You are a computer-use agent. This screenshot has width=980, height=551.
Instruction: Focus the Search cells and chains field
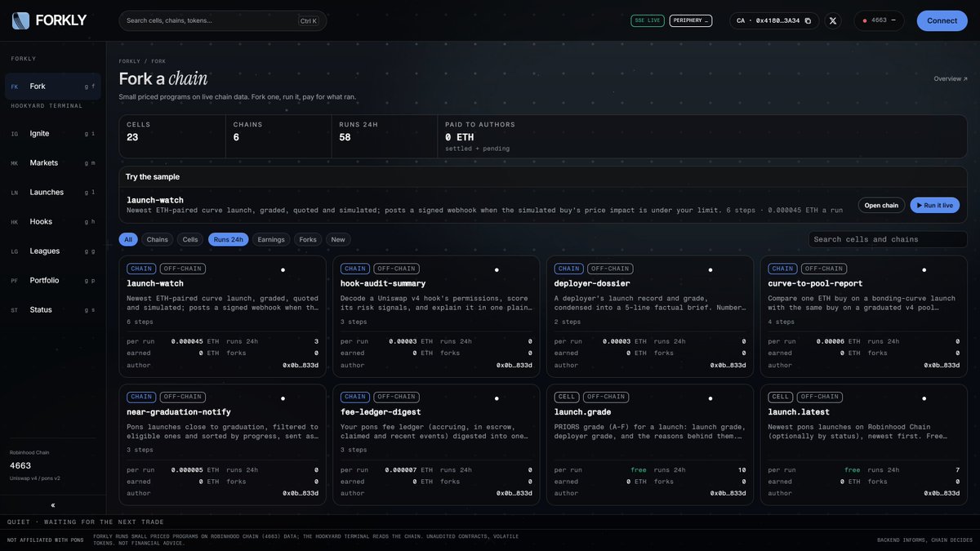888,239
